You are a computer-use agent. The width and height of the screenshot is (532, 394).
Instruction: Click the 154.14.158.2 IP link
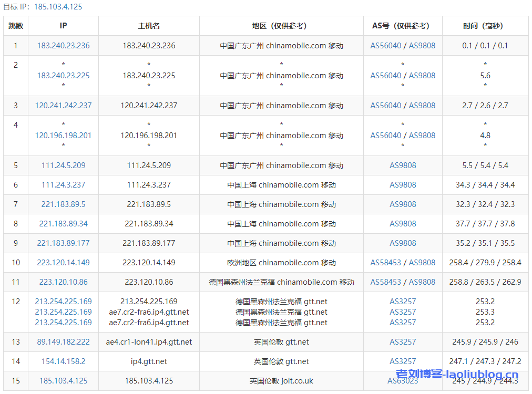coord(63,361)
